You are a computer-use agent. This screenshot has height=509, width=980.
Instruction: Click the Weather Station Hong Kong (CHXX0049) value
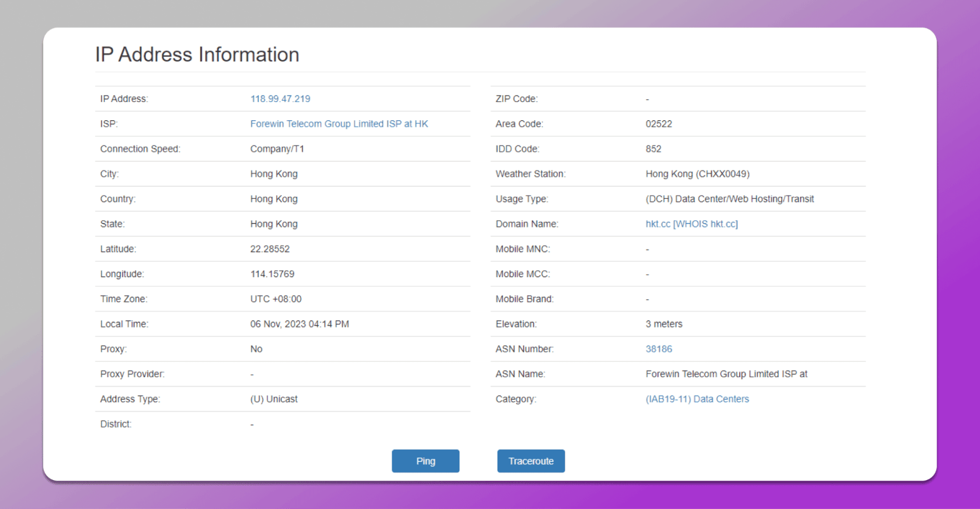tap(697, 174)
